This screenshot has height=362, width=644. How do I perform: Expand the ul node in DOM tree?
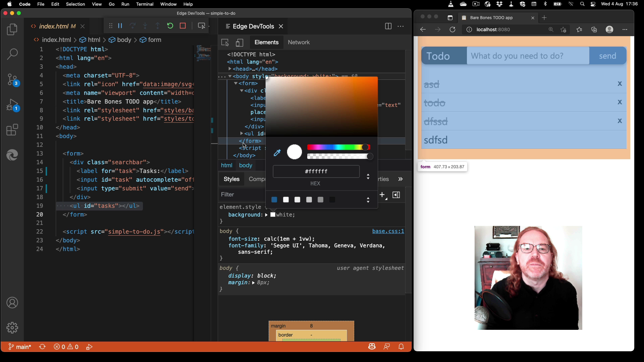[x=241, y=133]
